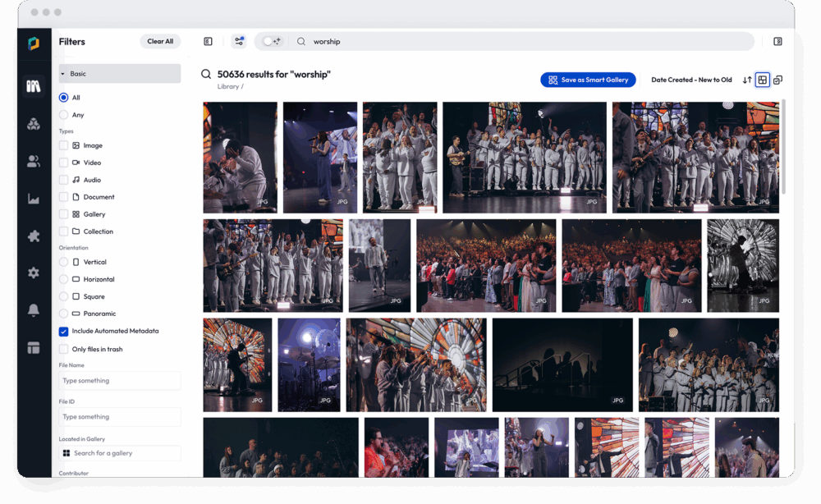
Task: Open the analytics chart icon in the sidebar
Action: click(x=34, y=199)
